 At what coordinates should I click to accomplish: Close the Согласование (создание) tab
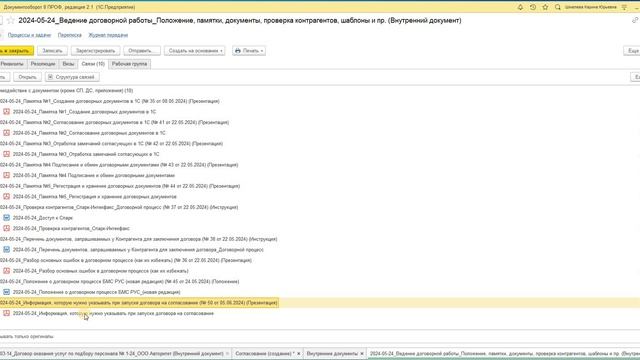pyautogui.click(x=298, y=353)
